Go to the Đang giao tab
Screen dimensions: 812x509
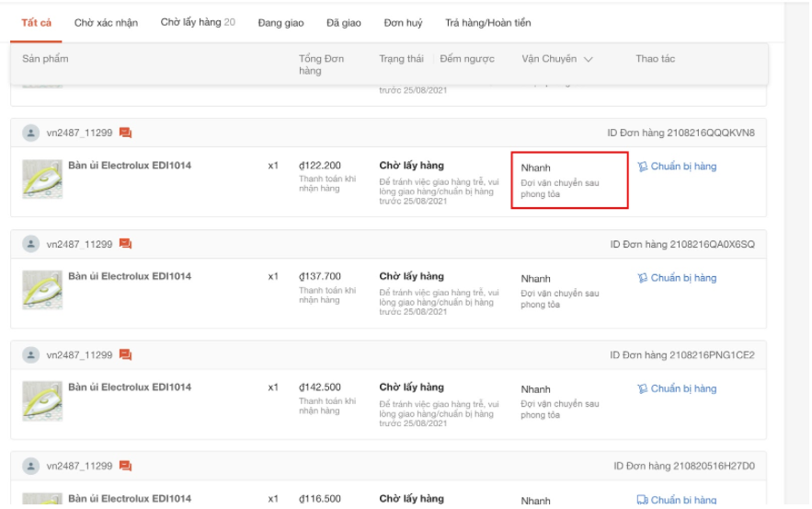coord(280,22)
